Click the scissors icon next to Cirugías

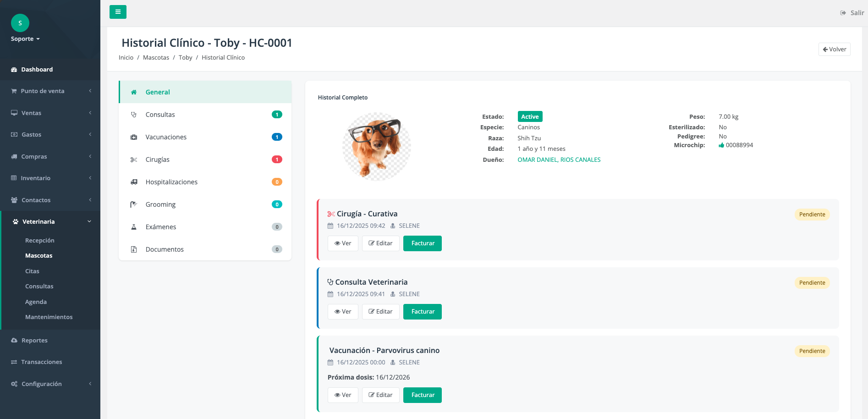134,160
